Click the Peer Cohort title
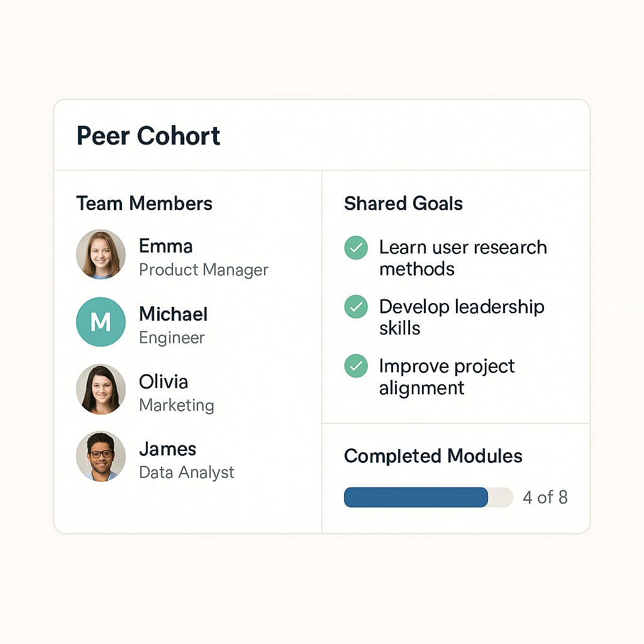This screenshot has height=644, width=644. [148, 136]
